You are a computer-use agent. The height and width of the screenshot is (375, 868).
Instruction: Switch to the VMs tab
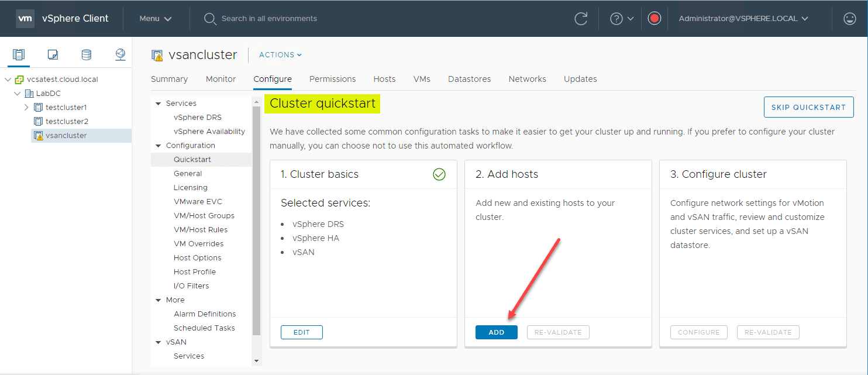point(422,79)
